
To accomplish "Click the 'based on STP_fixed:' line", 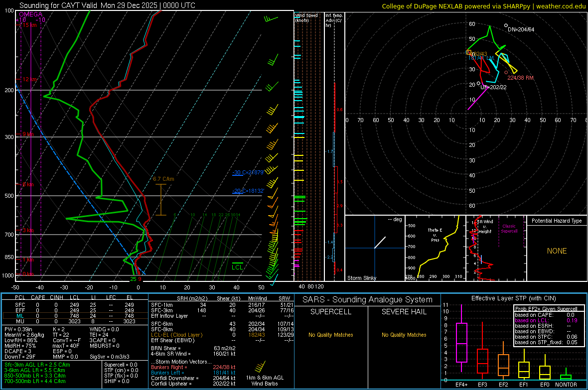I will 546,342.
